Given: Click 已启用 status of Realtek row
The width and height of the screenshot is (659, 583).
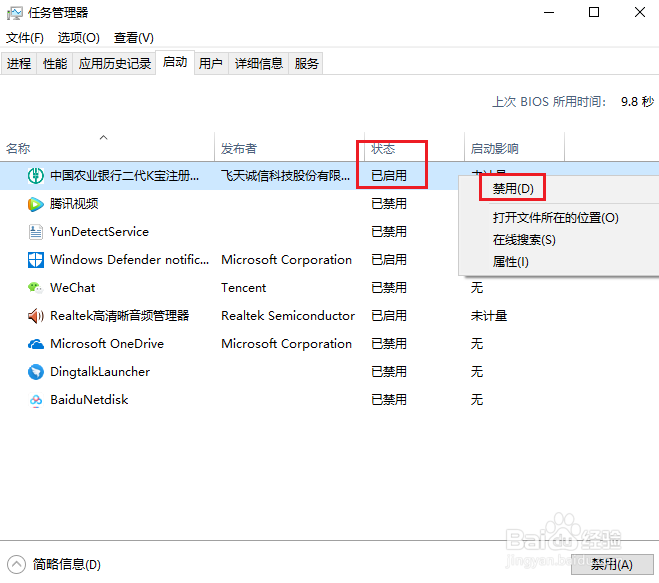Looking at the screenshot, I should tap(389, 316).
